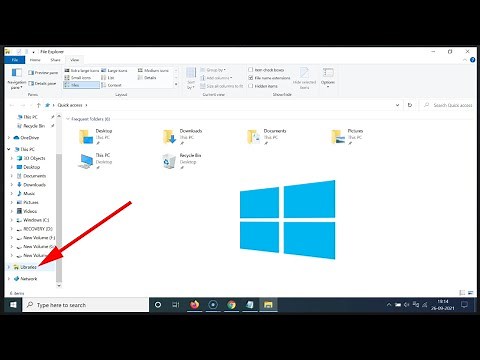This screenshot has height=360, width=480.
Task: Open the Add columns dropdown
Action: click(216, 78)
